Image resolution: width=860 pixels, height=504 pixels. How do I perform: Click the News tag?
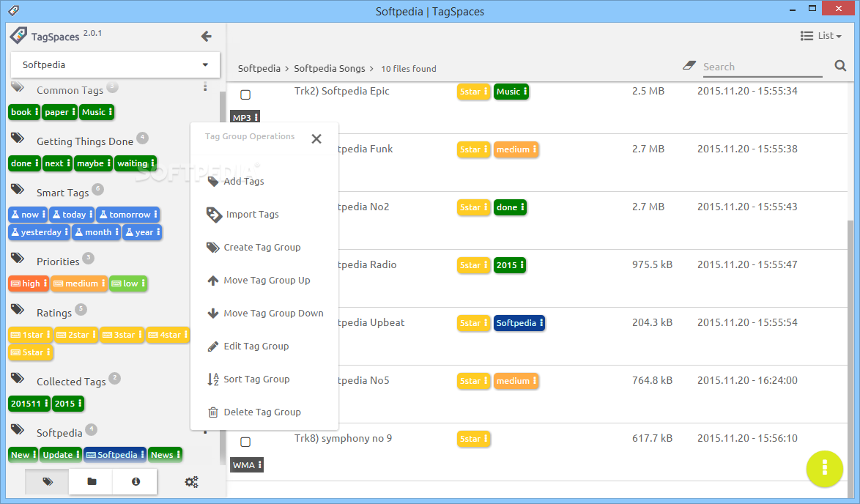coord(165,455)
